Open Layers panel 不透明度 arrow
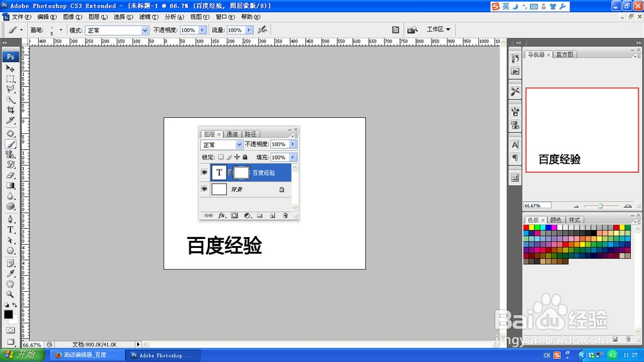The height and width of the screenshot is (362, 644). click(293, 144)
